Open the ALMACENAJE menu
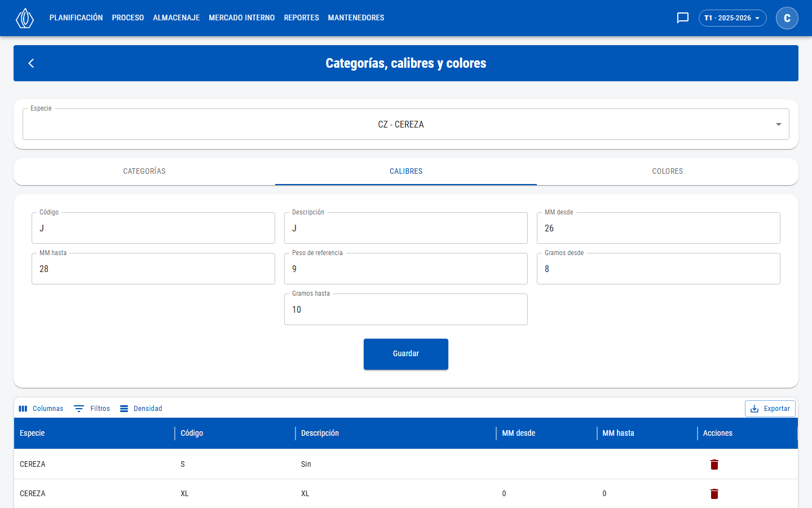The height and width of the screenshot is (508, 812). (x=176, y=18)
